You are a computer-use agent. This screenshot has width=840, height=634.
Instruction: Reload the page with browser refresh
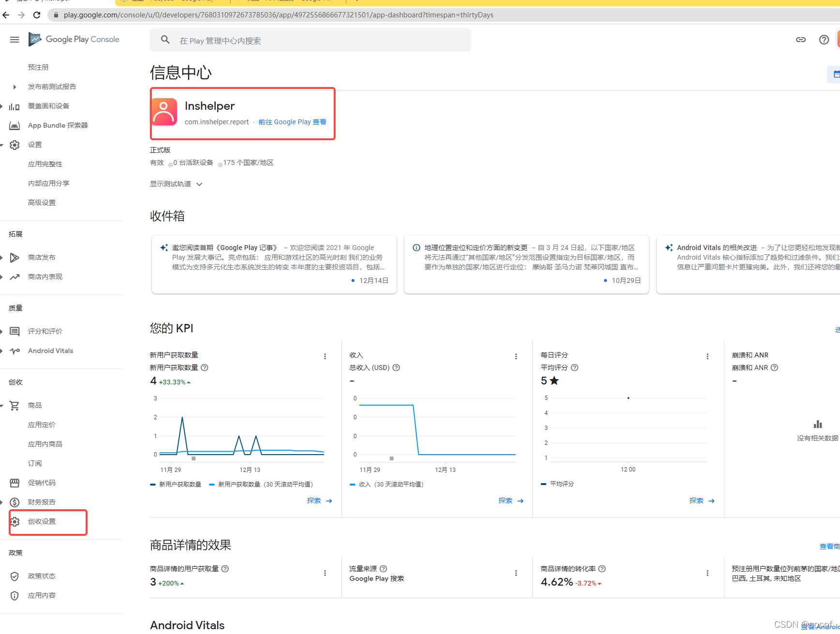click(x=37, y=15)
